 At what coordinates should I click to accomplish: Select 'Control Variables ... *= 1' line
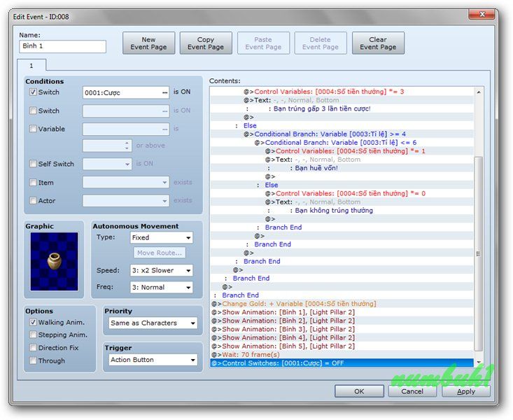pos(342,151)
